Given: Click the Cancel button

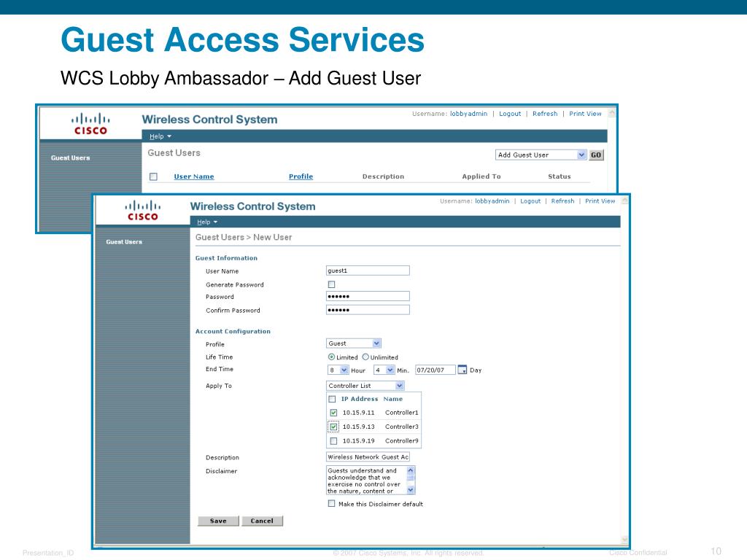Looking at the screenshot, I should coord(262,521).
